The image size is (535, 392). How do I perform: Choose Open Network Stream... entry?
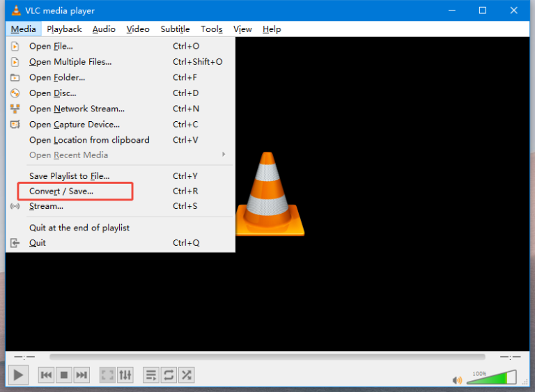121,109
